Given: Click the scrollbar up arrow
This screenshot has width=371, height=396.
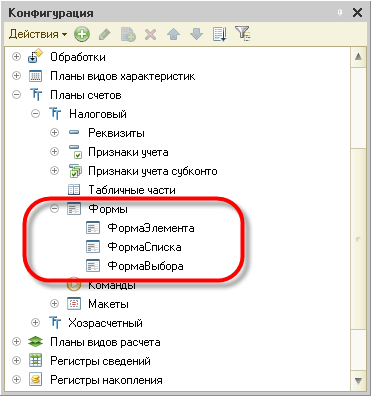Looking at the screenshot, I should tap(358, 56).
